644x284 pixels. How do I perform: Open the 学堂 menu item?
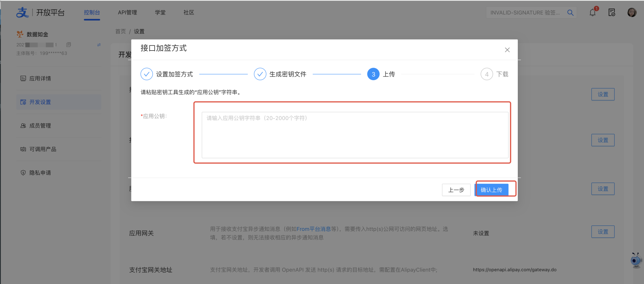(x=160, y=13)
